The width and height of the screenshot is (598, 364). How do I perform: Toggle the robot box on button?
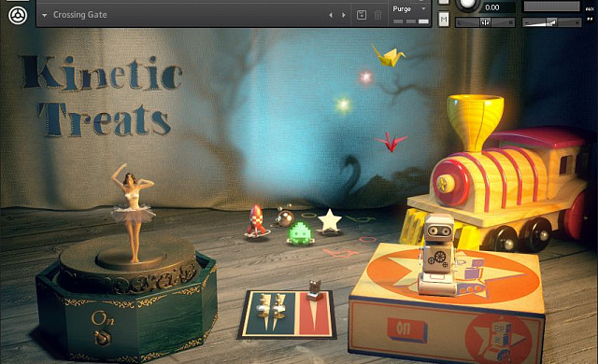coord(406,329)
